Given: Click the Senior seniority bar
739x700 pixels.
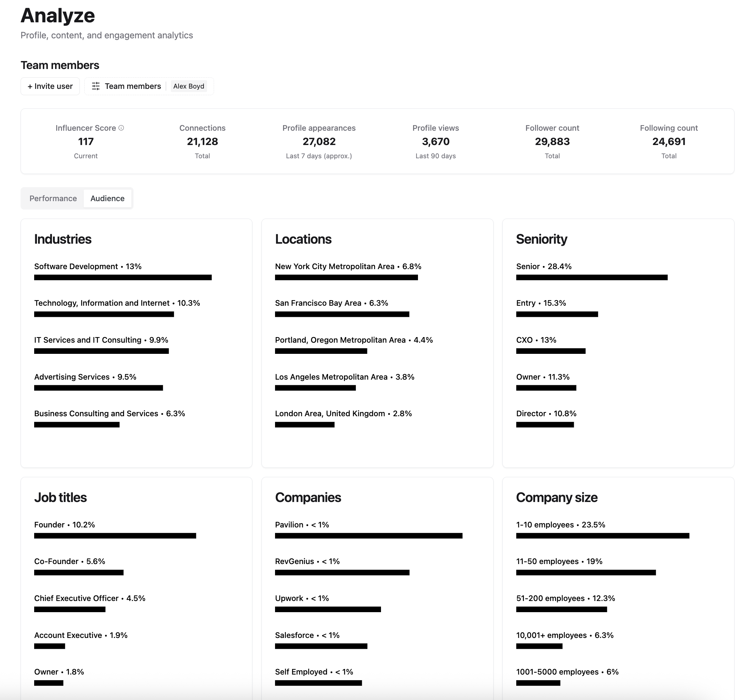Looking at the screenshot, I should pos(592,277).
